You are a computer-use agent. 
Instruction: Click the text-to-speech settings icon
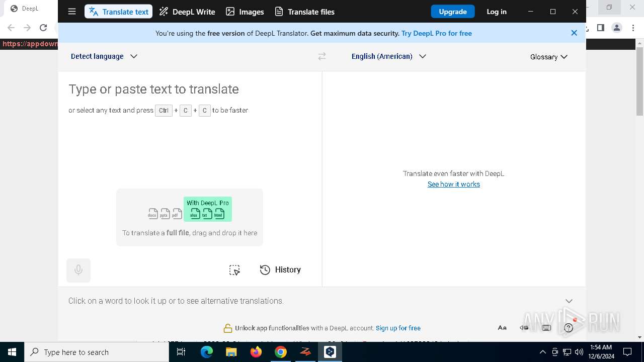(524, 328)
